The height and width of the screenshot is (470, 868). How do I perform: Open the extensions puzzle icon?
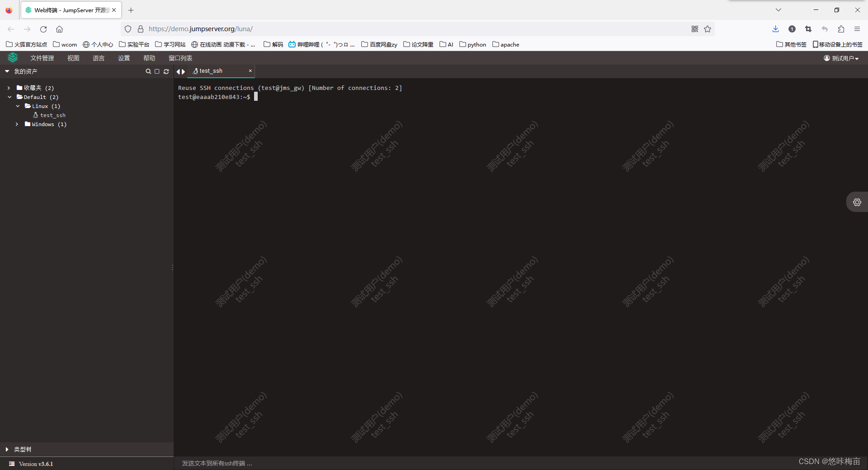click(x=841, y=29)
